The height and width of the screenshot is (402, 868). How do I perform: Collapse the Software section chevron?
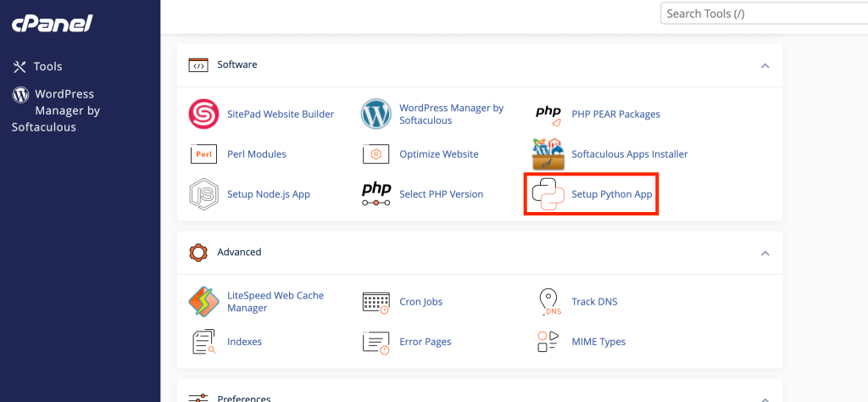765,65
